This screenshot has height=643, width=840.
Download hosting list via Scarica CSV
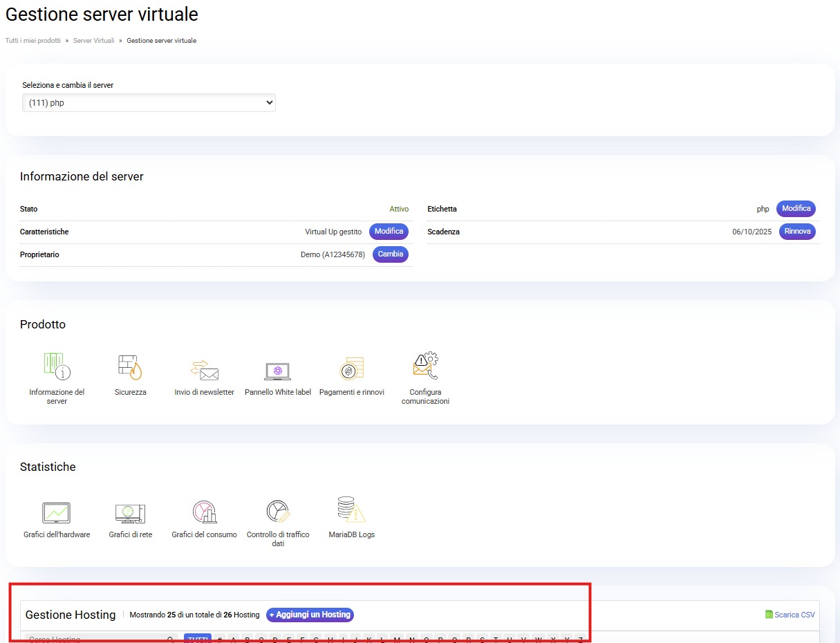tap(790, 615)
